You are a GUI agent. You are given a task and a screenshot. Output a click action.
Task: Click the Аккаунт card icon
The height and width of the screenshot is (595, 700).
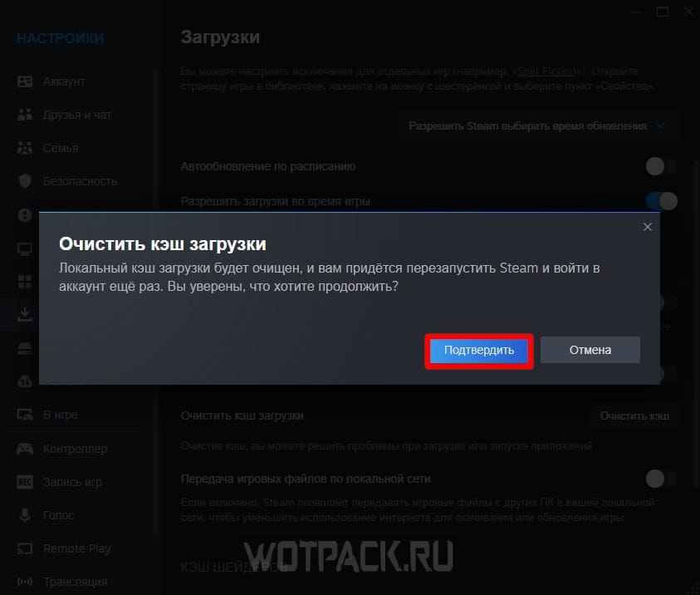click(25, 81)
